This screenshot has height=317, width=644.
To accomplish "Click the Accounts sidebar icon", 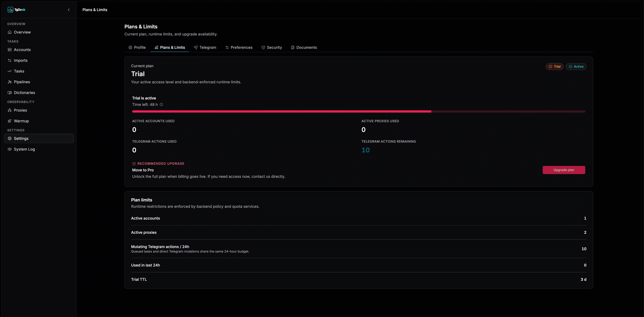I will pos(10,50).
